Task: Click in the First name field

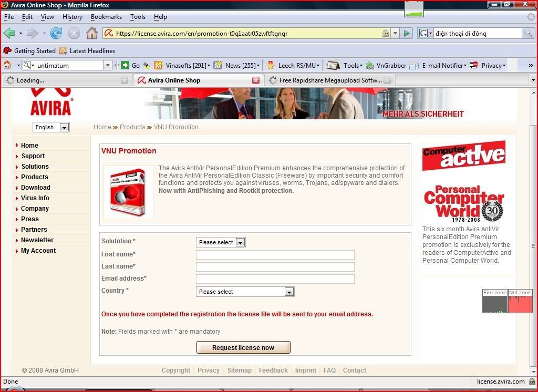Action: pyautogui.click(x=275, y=255)
